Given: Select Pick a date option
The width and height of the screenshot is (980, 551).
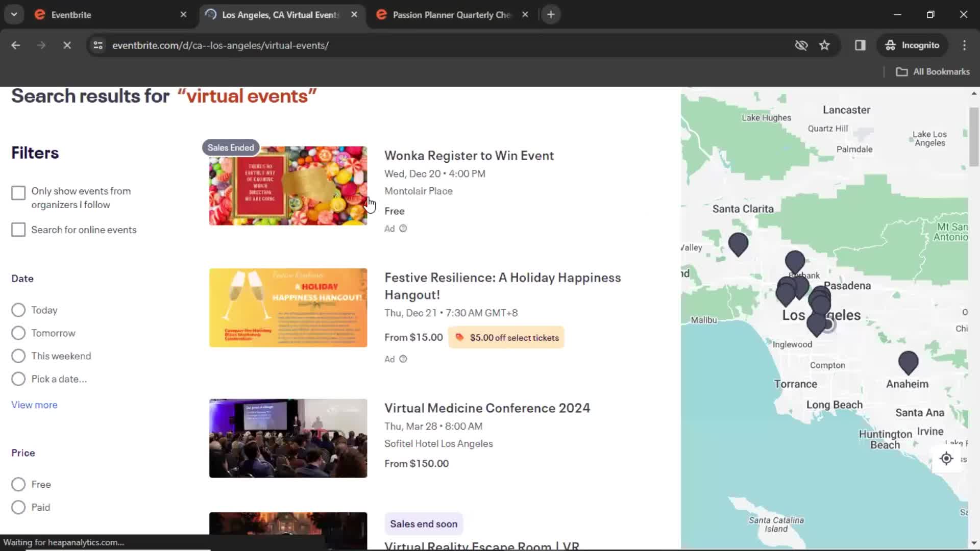Looking at the screenshot, I should coord(18,379).
